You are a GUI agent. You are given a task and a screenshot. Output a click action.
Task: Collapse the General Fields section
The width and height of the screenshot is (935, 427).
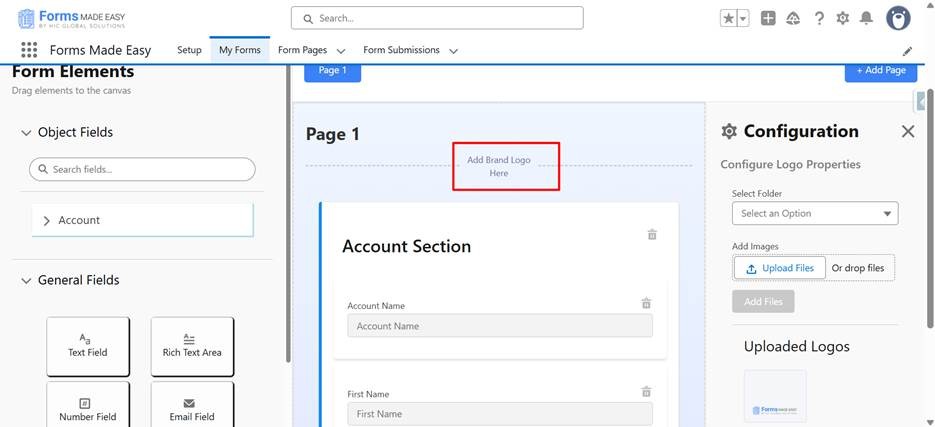click(x=26, y=281)
